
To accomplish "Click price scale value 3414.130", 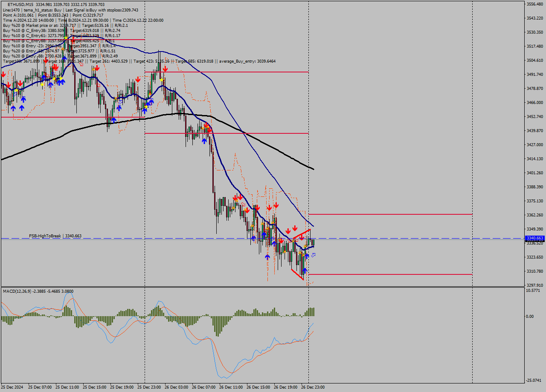I will [534, 159].
